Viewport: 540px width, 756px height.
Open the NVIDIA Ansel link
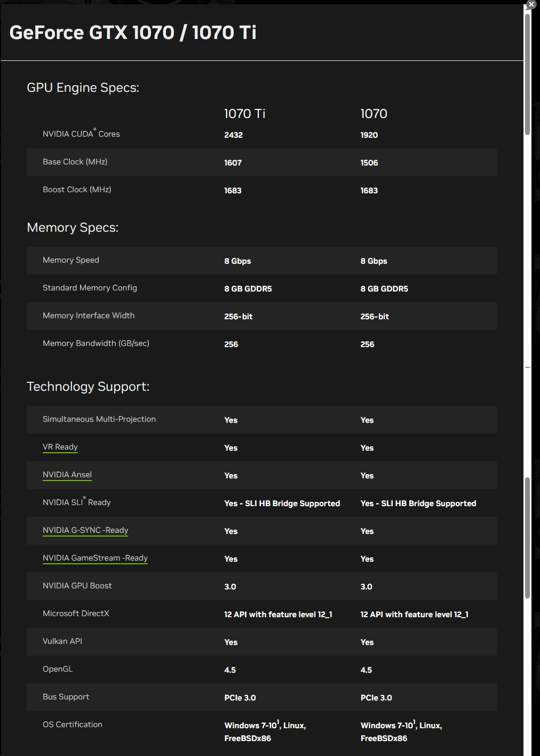coord(67,475)
